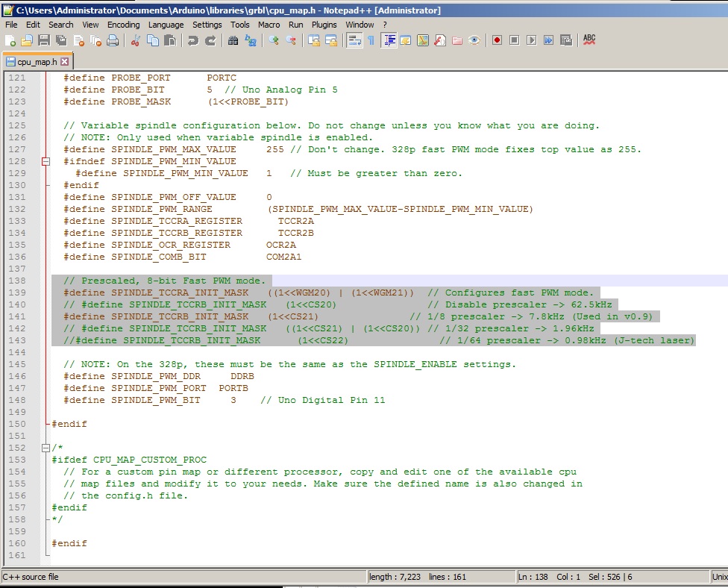Viewport: 728px width, 588px height.
Task: Play back the recorded macro
Action: click(532, 41)
